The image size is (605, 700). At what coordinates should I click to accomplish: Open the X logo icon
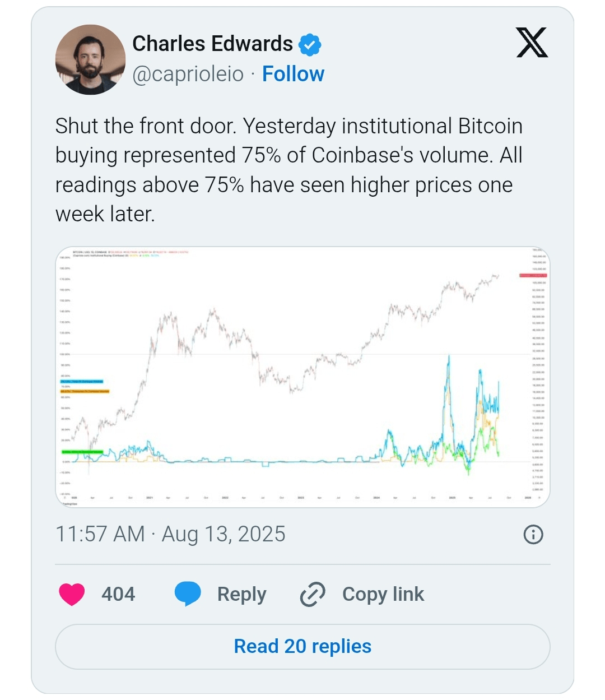[x=532, y=43]
